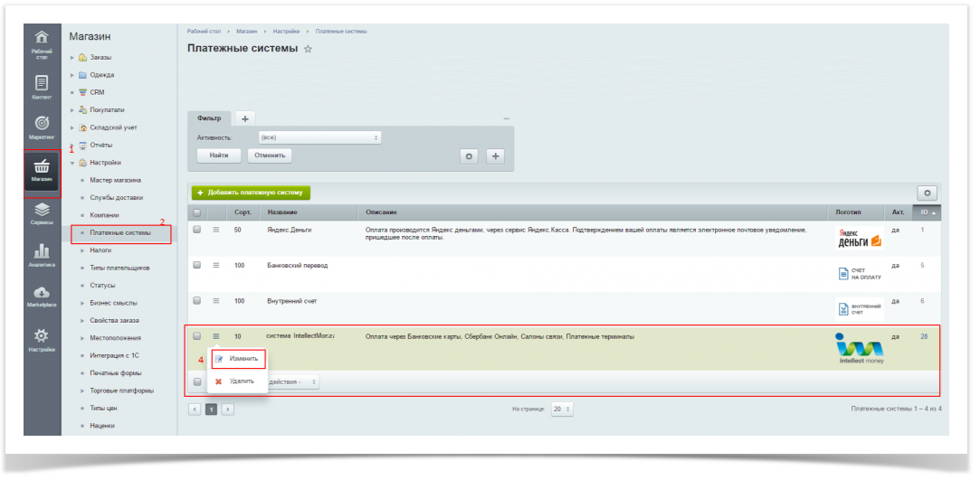This screenshot has width=980, height=480.
Task: Select Налоги in the settings tree
Action: click(x=100, y=250)
